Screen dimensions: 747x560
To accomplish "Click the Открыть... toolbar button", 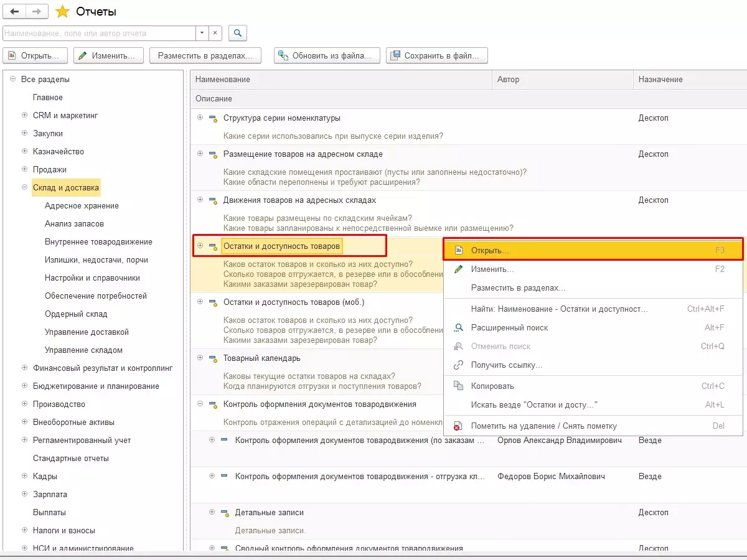I will coord(35,55).
